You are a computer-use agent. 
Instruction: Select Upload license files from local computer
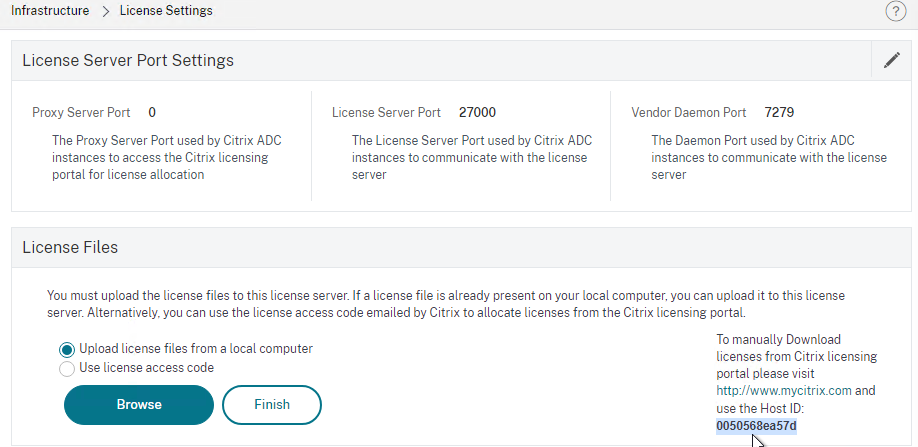[67, 350]
